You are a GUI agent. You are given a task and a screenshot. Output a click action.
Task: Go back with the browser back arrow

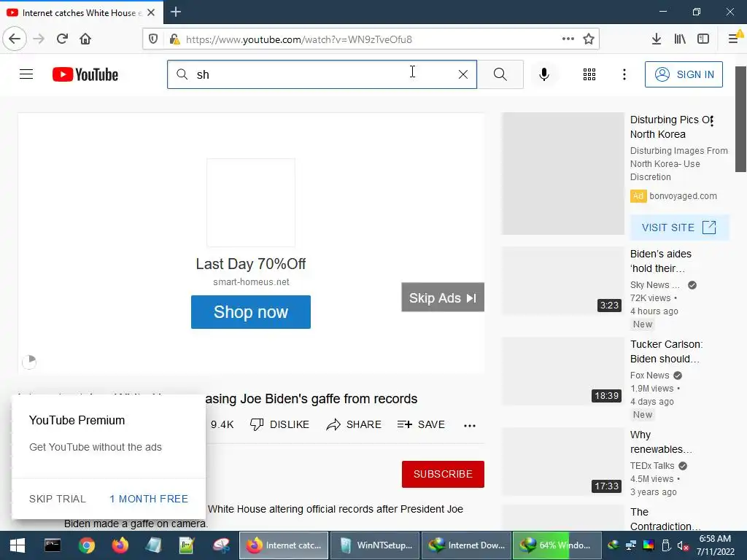point(15,39)
